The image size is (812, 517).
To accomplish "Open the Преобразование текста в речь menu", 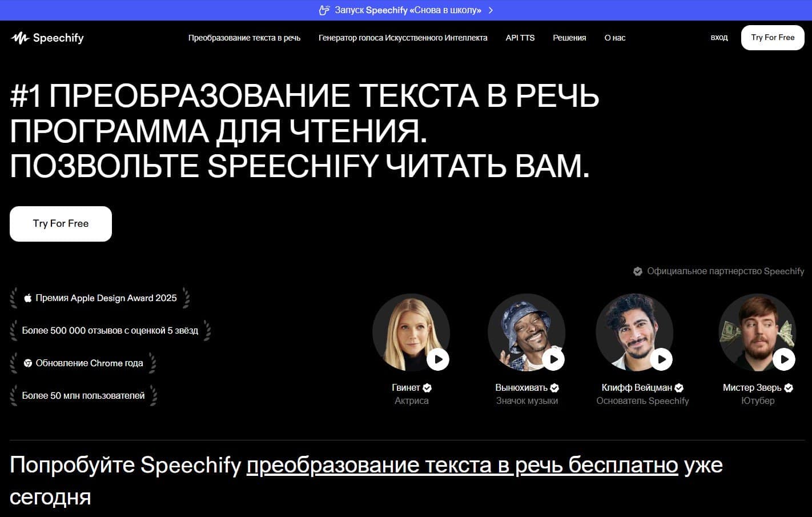I will coord(244,38).
